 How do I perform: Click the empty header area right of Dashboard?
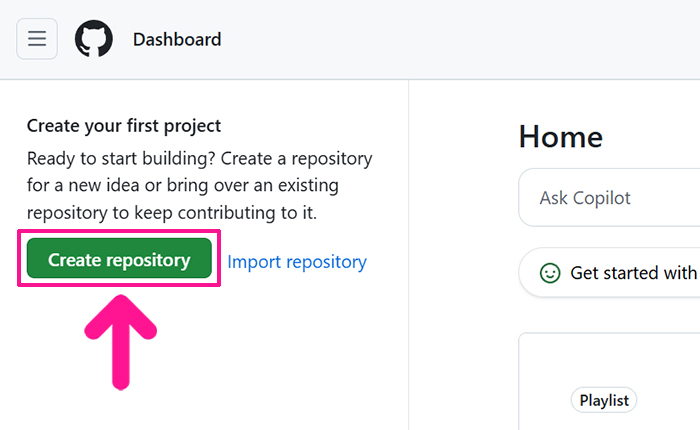pos(450,40)
